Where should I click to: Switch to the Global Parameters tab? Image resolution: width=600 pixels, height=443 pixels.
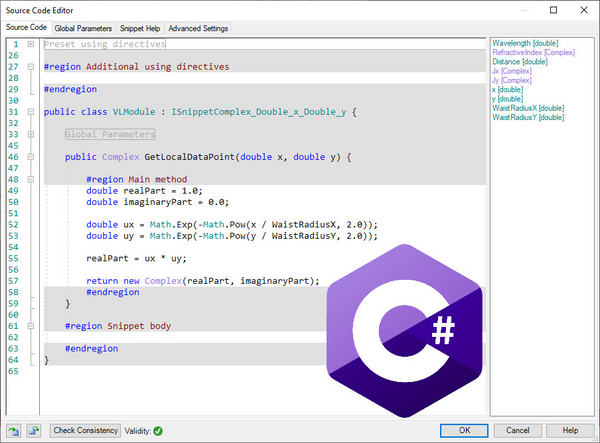click(83, 28)
